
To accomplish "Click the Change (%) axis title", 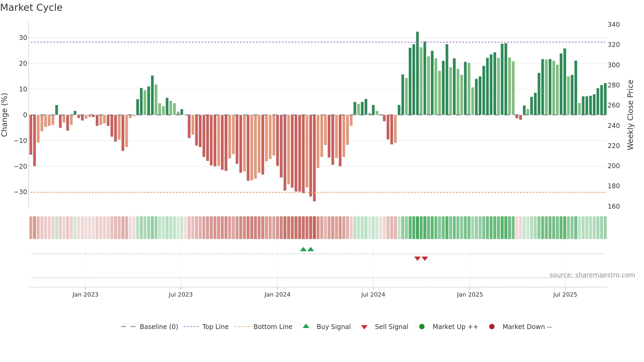I will point(4,115).
